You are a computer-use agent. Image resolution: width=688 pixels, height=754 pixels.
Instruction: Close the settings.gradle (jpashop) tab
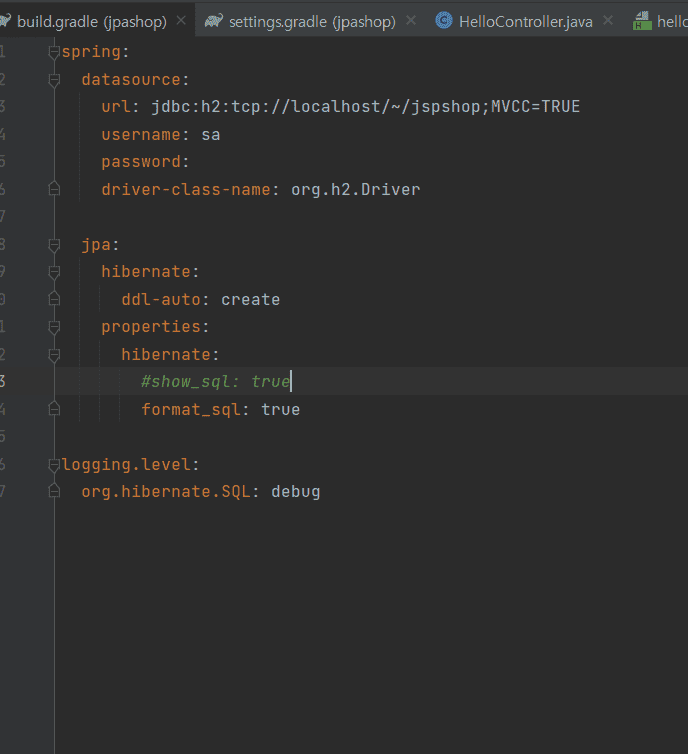[x=411, y=20]
